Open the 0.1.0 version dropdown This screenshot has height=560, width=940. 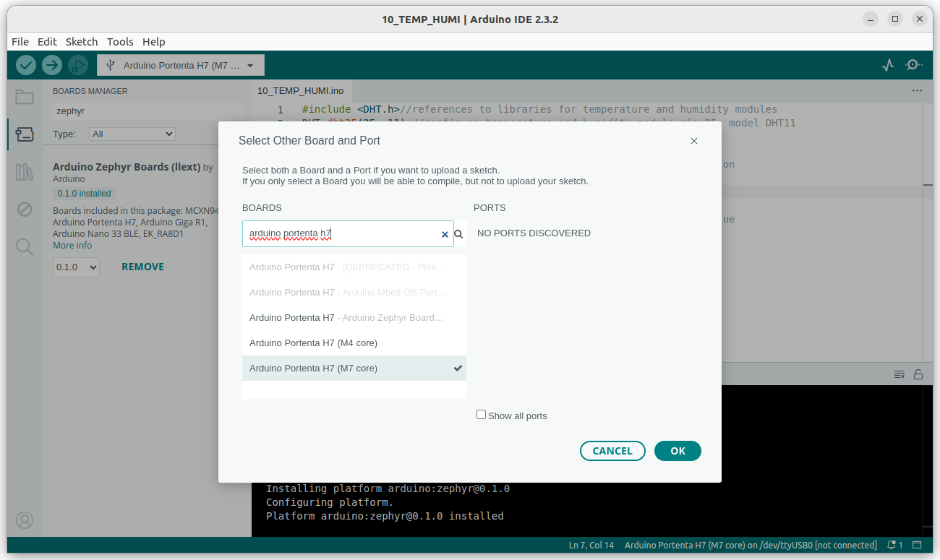point(76,267)
